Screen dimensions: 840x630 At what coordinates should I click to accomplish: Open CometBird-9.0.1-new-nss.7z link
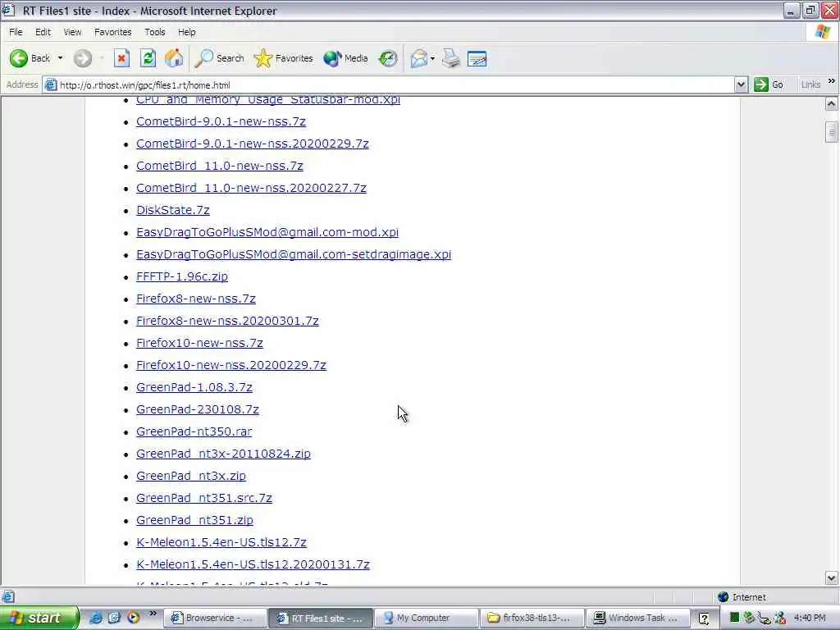point(221,121)
